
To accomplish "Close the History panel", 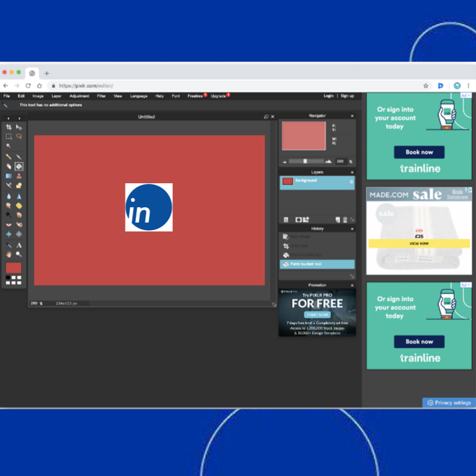I will [352, 229].
